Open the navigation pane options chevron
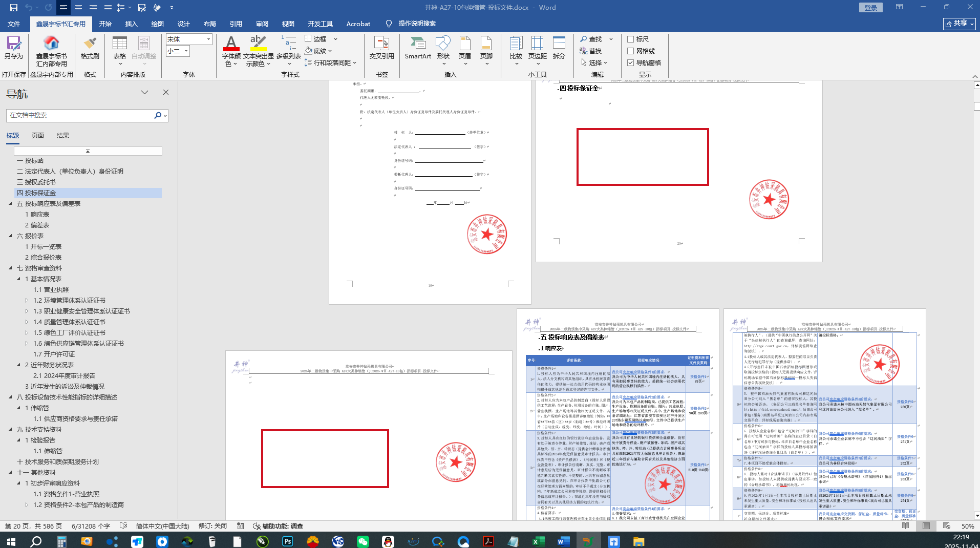Image resolution: width=980 pixels, height=548 pixels. coord(145,92)
